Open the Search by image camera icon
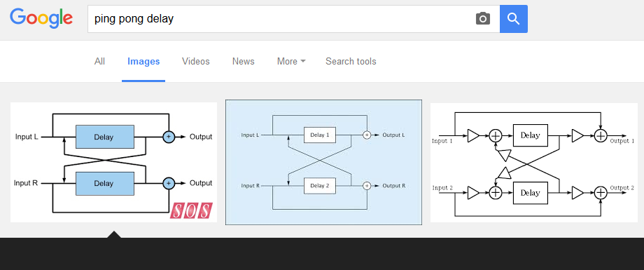The width and height of the screenshot is (644, 270). (482, 18)
